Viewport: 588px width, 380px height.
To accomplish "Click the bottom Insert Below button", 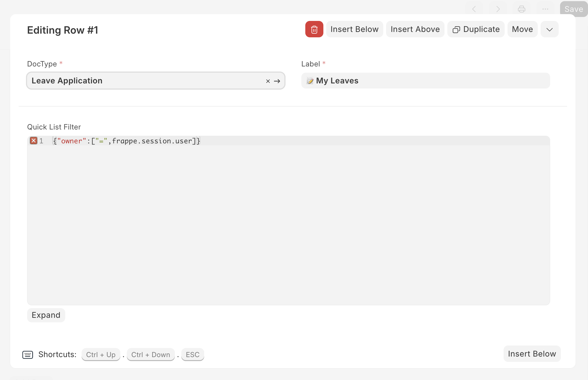I will coord(532,354).
